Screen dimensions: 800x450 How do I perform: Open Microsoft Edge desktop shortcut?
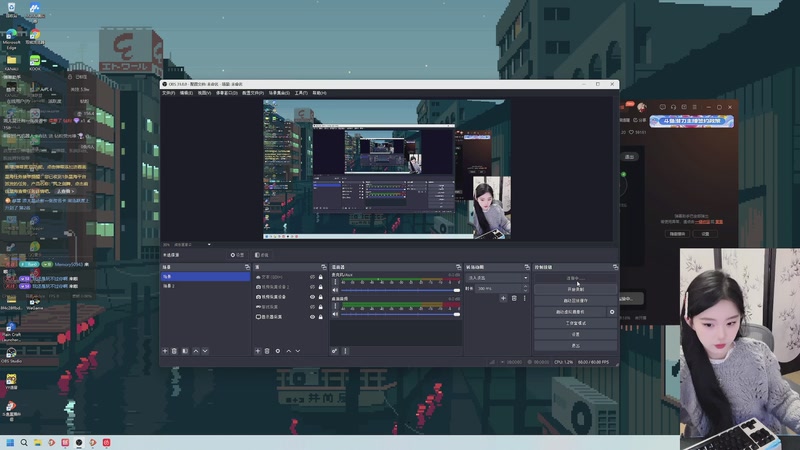pyautogui.click(x=11, y=39)
